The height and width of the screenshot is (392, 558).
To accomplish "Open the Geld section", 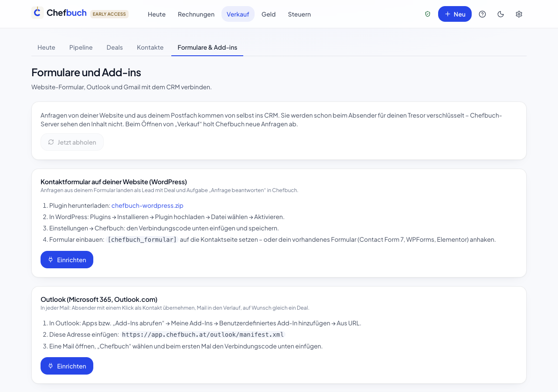I will tap(269, 14).
